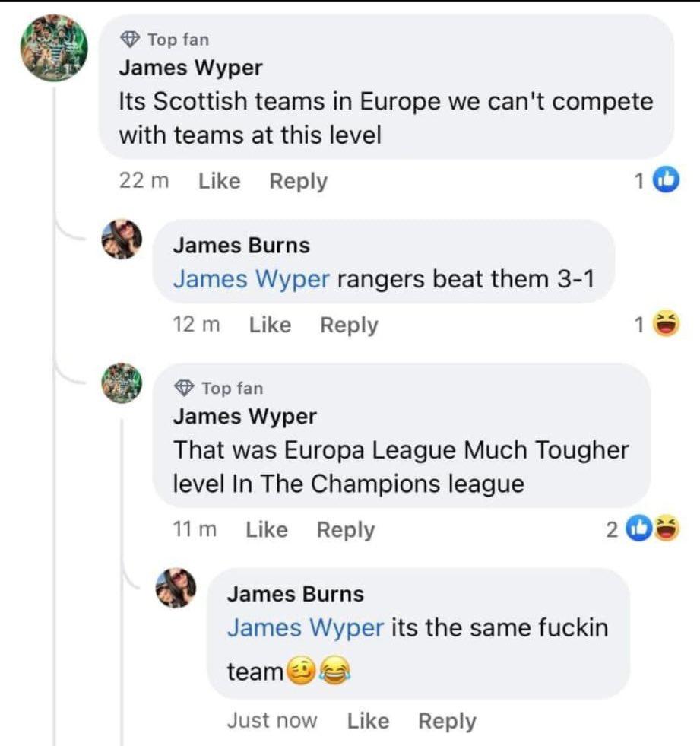Click the laughing reaction on the 3-1 comment
Viewport: 700px width, 746px height.
[x=666, y=324]
